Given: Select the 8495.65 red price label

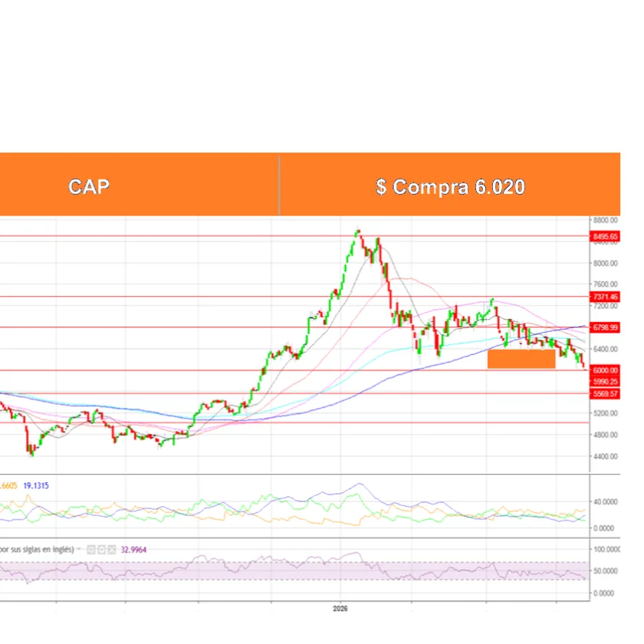Looking at the screenshot, I should [605, 237].
